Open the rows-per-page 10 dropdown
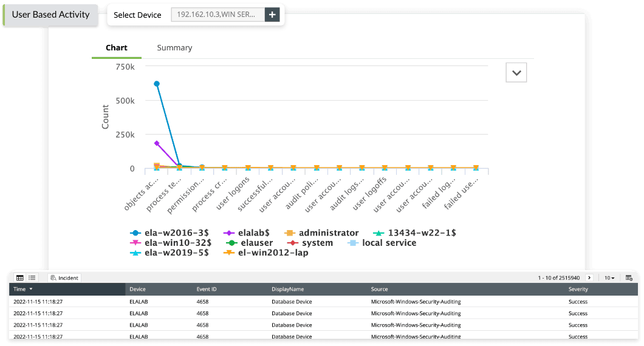 pyautogui.click(x=609, y=277)
